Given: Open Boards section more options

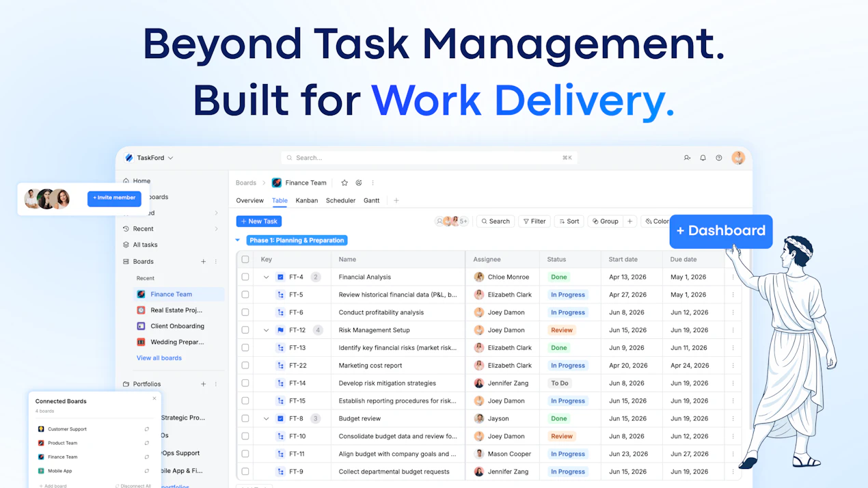Looking at the screenshot, I should tap(216, 262).
